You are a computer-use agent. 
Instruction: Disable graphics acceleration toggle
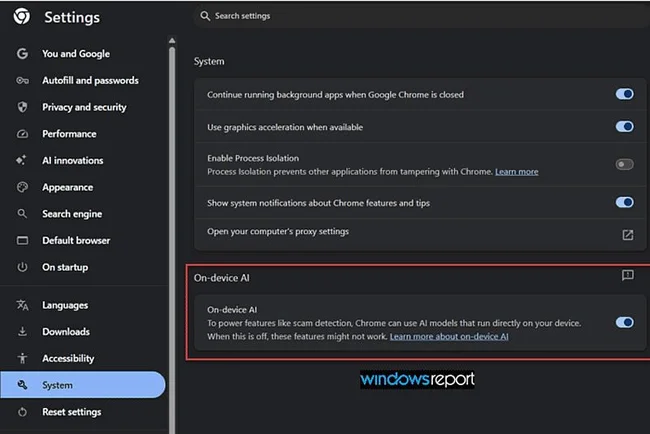pyautogui.click(x=624, y=126)
